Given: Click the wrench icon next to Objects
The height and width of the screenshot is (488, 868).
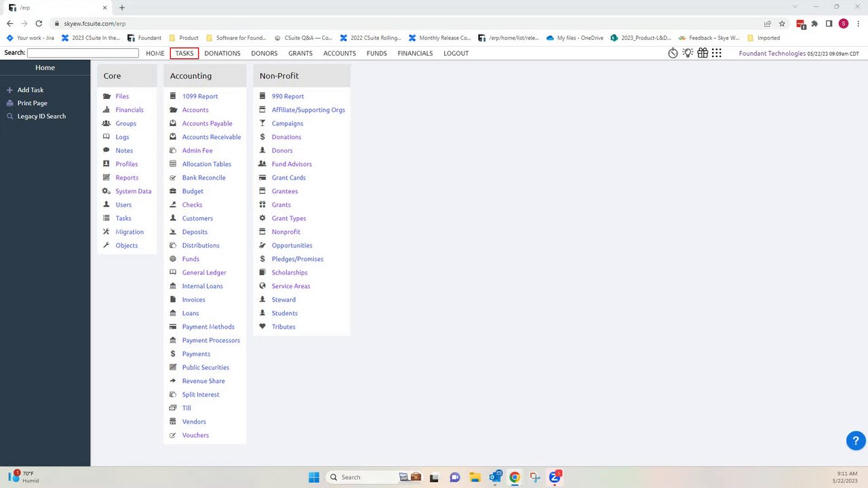Looking at the screenshot, I should pyautogui.click(x=106, y=245).
